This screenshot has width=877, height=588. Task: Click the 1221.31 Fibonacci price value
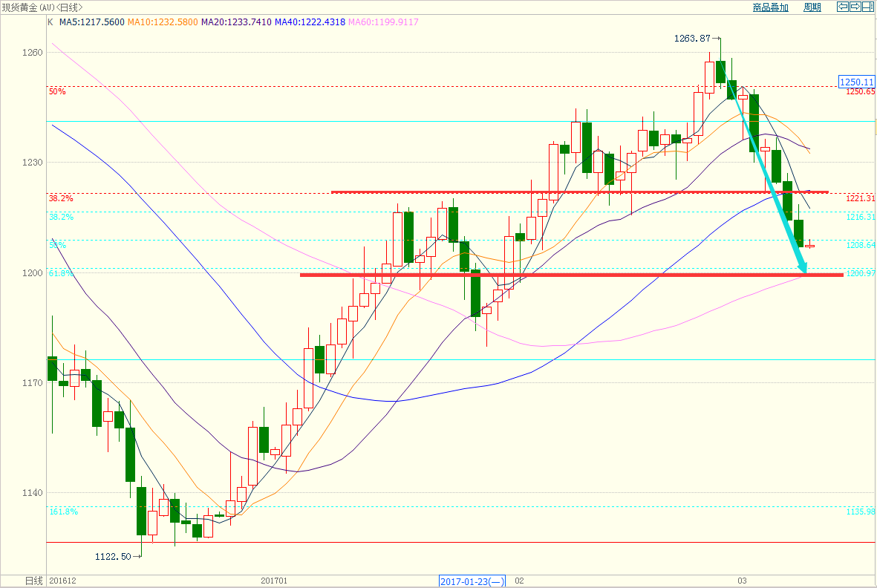point(860,198)
